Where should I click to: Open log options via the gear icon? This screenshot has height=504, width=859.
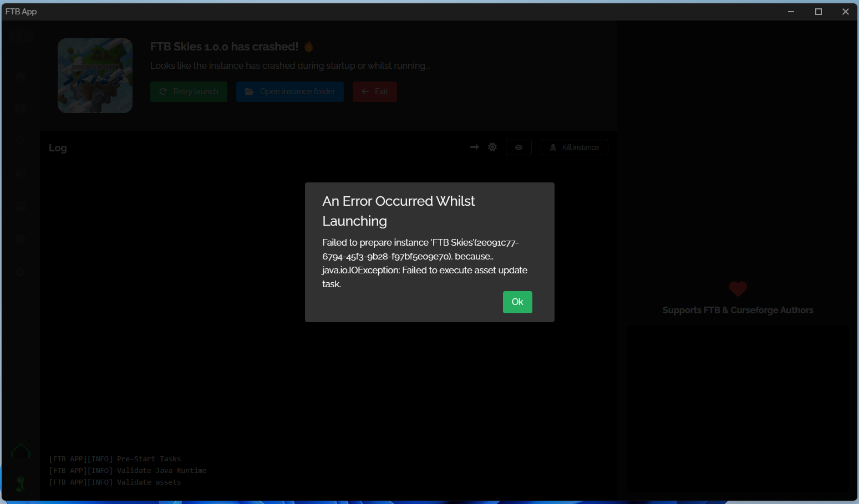[x=492, y=147]
